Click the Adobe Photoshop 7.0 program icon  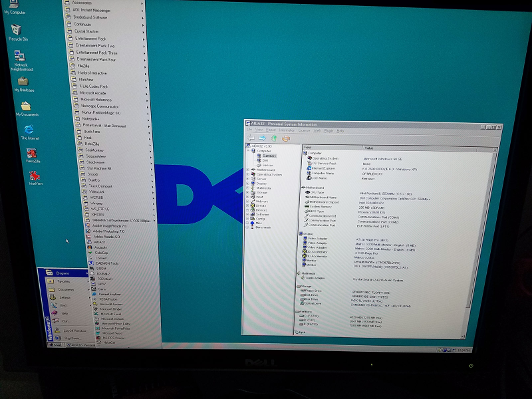89,231
